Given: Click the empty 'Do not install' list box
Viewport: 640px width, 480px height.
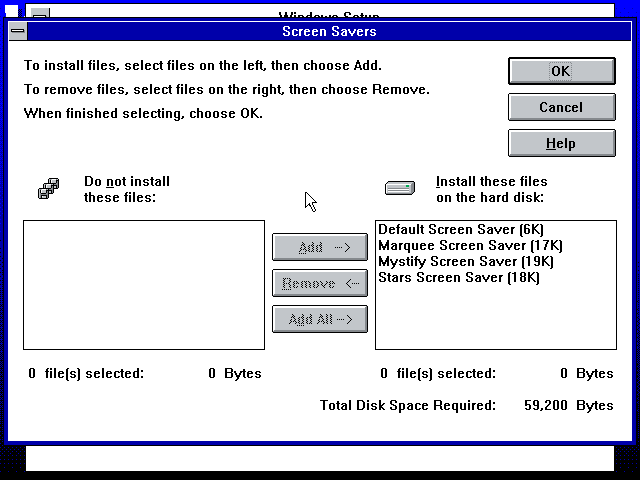Looking at the screenshot, I should (x=144, y=285).
